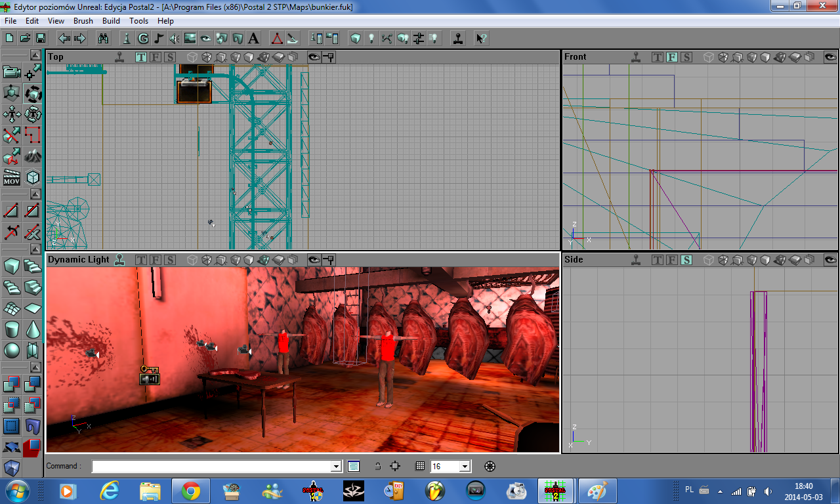Click the Open map folder icon
Screen dimensions: 840x504
[x=25, y=38]
